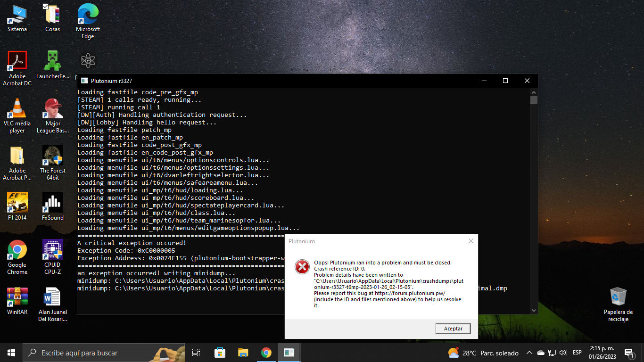The image size is (644, 362).
Task: Open the CPUID CPU-Z shortcut
Action: pos(53,257)
